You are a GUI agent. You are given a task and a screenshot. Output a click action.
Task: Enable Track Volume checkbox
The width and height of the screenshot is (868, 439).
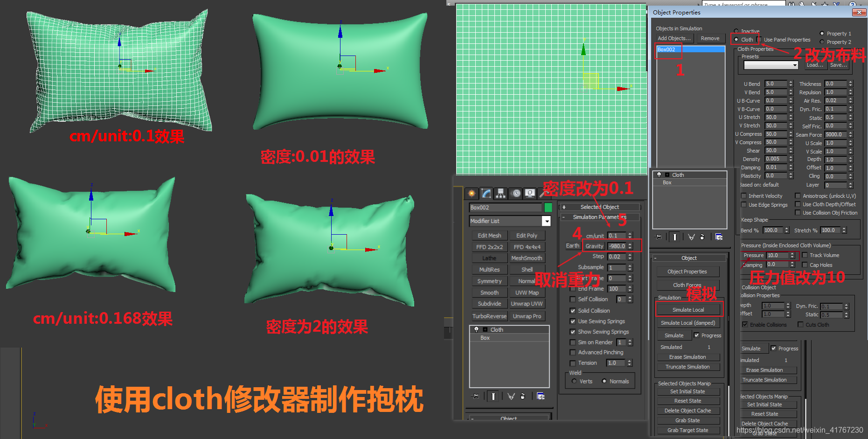(x=805, y=255)
